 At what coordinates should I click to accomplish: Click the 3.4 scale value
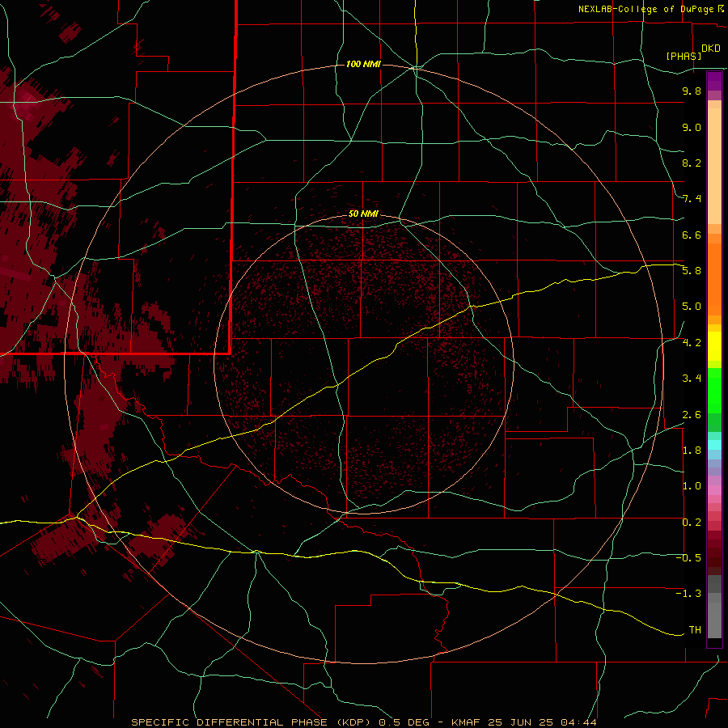click(692, 379)
